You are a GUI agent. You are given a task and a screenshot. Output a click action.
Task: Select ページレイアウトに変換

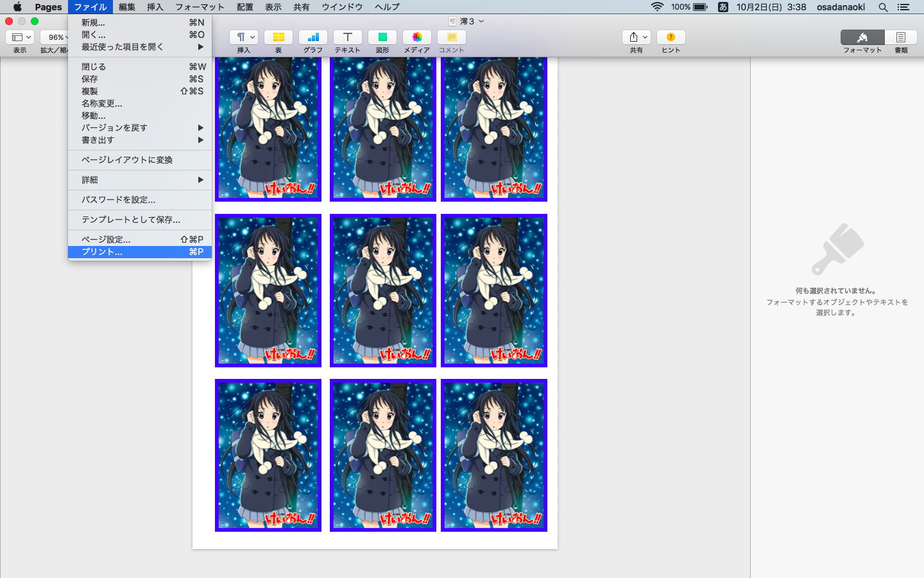[x=140, y=160]
